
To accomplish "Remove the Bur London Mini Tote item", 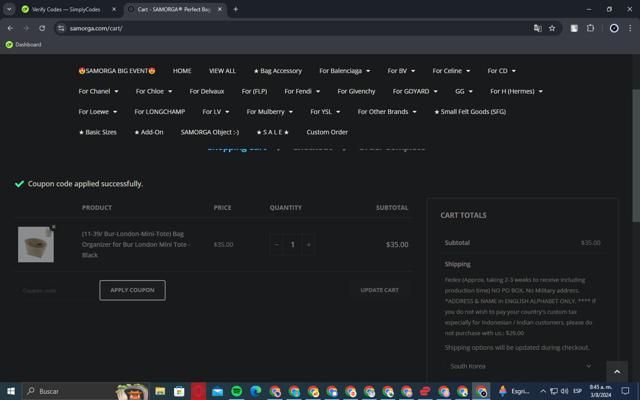I will [x=53, y=227].
